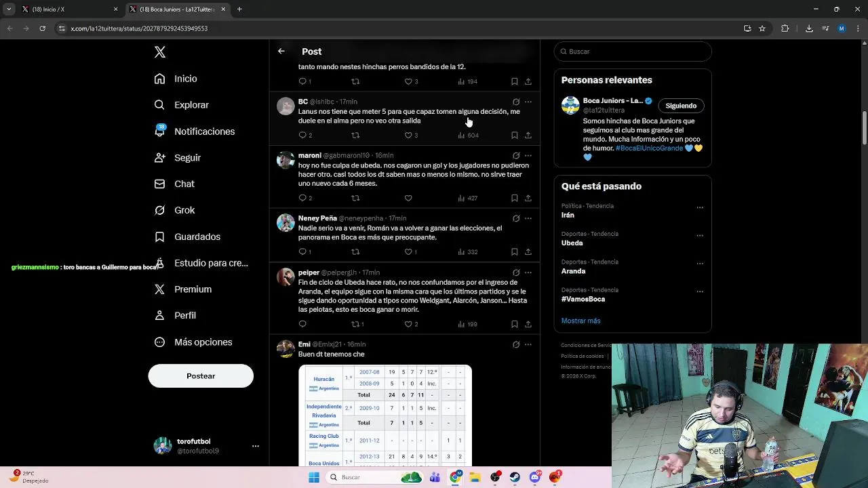Open Chrome extensions puzzle icon
Viewport: 868px width, 488px height.
click(785, 28)
